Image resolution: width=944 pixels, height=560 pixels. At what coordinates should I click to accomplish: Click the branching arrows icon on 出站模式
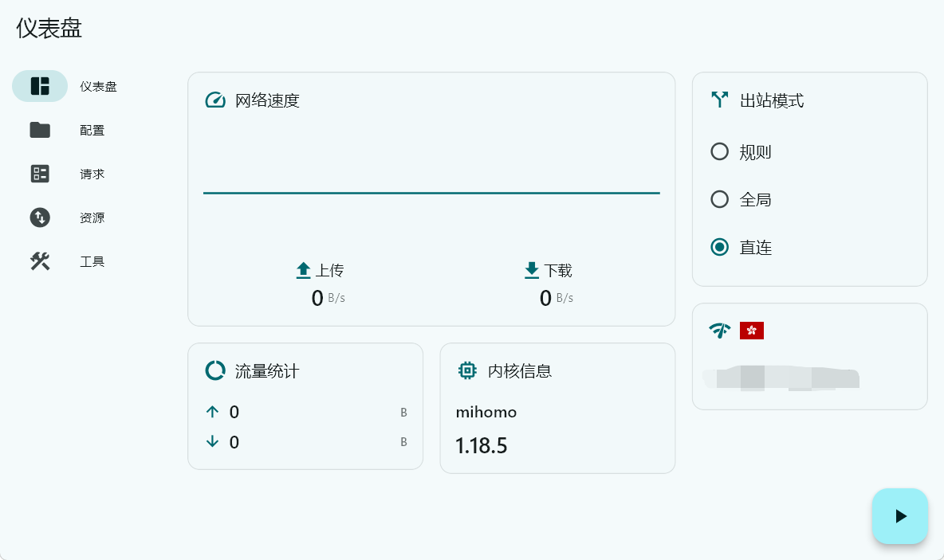tap(720, 100)
